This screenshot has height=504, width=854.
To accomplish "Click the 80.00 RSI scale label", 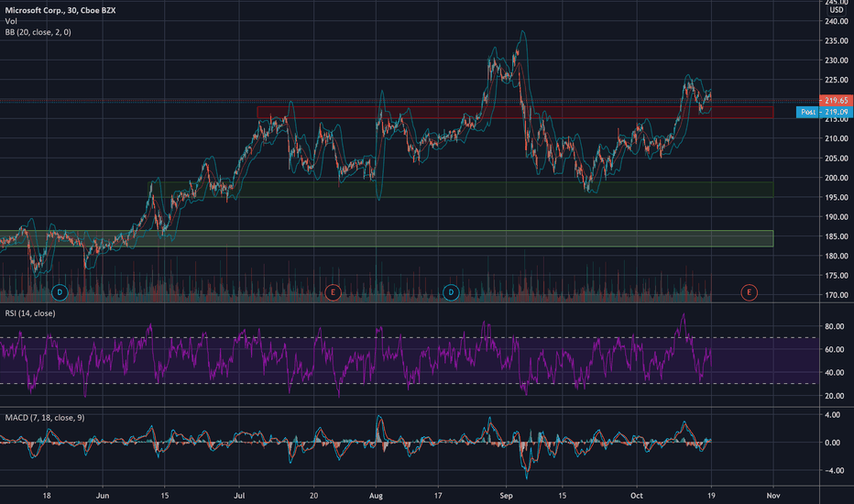I will coord(835,327).
